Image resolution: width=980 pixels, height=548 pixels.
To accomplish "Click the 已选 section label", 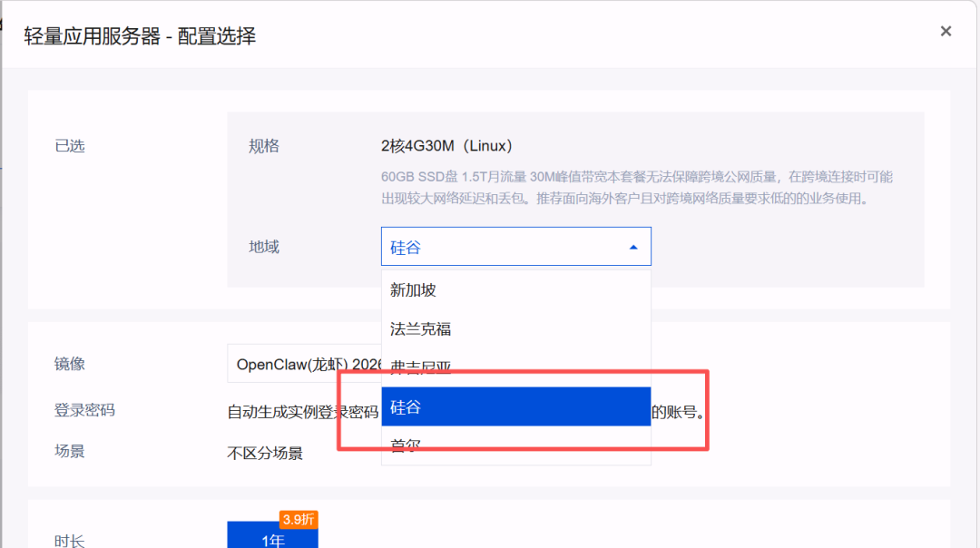I will (x=70, y=146).
